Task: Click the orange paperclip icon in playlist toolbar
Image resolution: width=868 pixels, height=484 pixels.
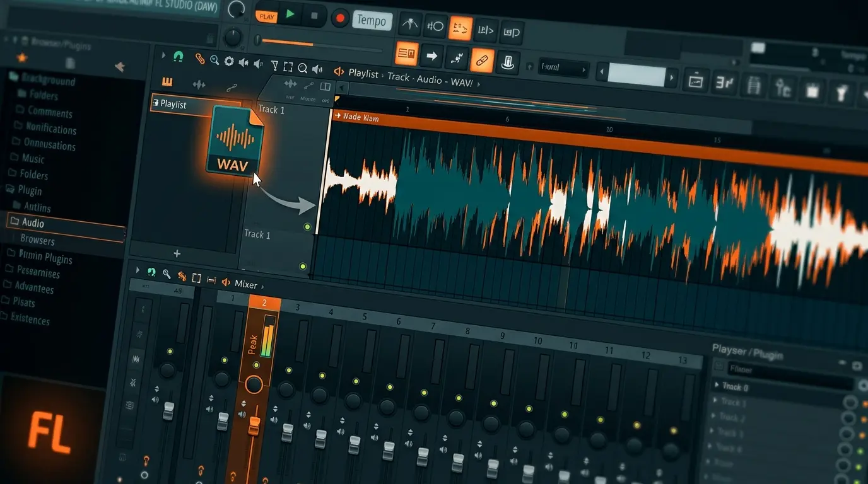Action: coord(200,59)
